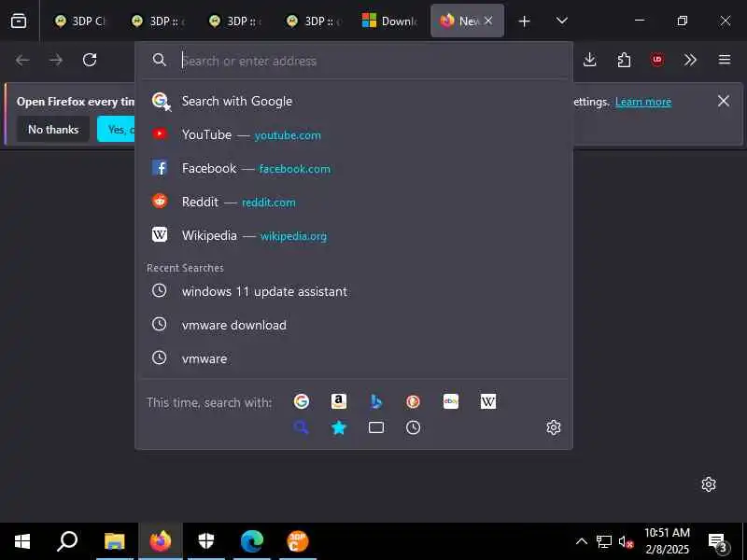Open Windows Security from taskbar
The image size is (747, 560).
pos(205,541)
